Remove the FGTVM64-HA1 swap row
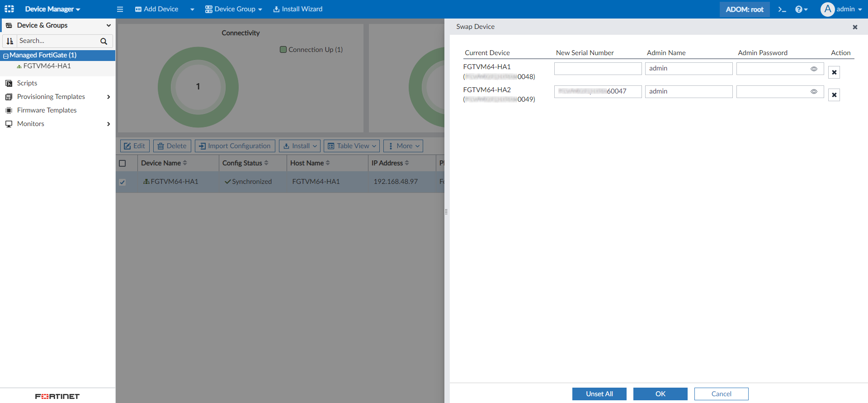Viewport: 868px width, 403px height. (x=834, y=72)
